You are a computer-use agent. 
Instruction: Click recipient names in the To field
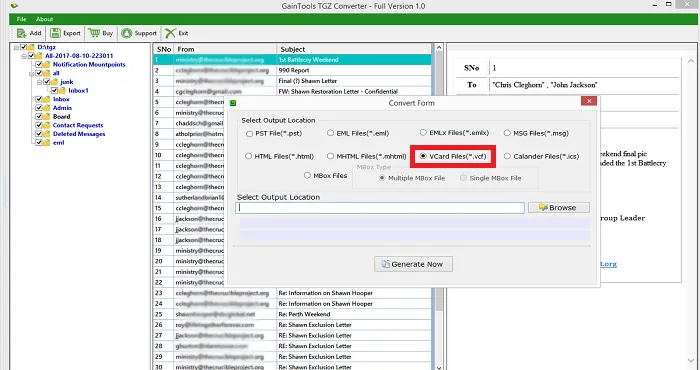tap(545, 85)
